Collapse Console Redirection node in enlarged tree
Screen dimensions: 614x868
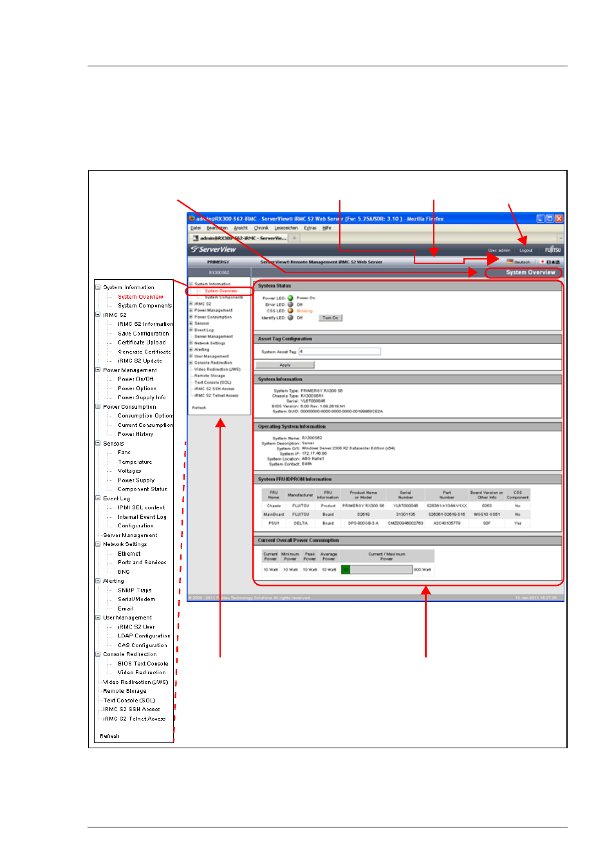(98, 654)
